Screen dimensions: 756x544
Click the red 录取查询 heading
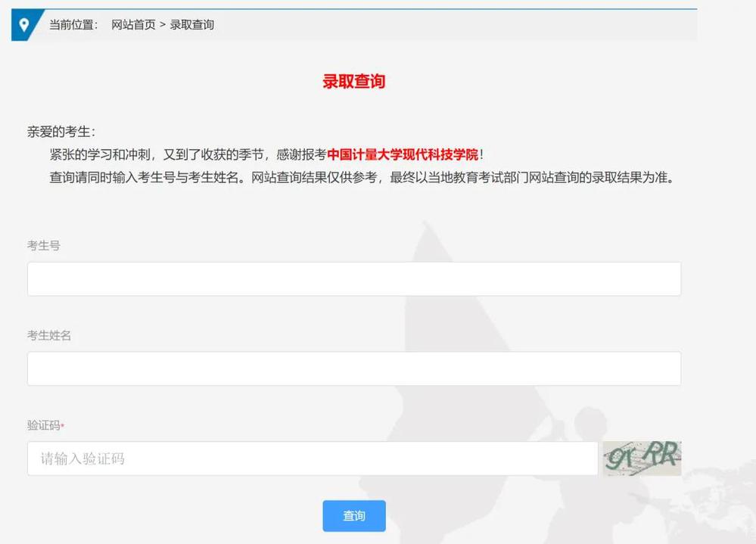pyautogui.click(x=354, y=82)
